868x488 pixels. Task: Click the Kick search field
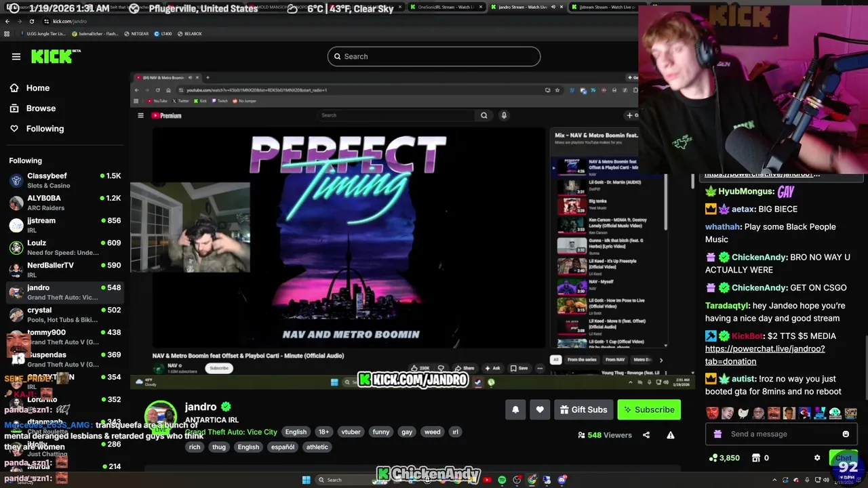click(x=434, y=56)
